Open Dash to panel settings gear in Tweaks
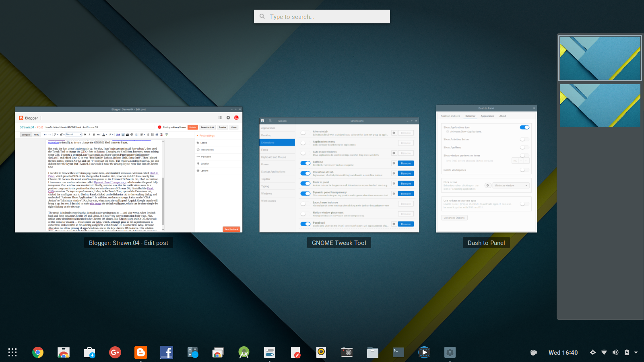This screenshot has height=362, width=644. (x=394, y=183)
